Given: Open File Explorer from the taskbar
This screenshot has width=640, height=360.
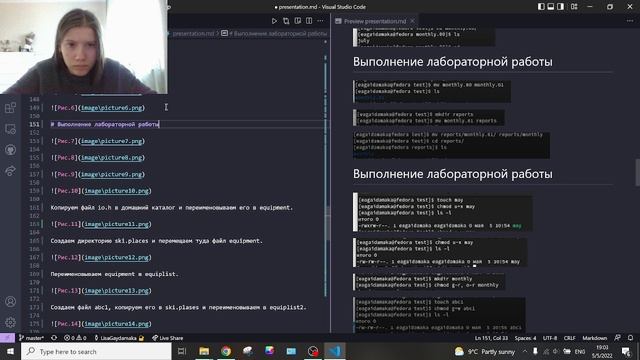Looking at the screenshot, I should pyautogui.click(x=204, y=351).
